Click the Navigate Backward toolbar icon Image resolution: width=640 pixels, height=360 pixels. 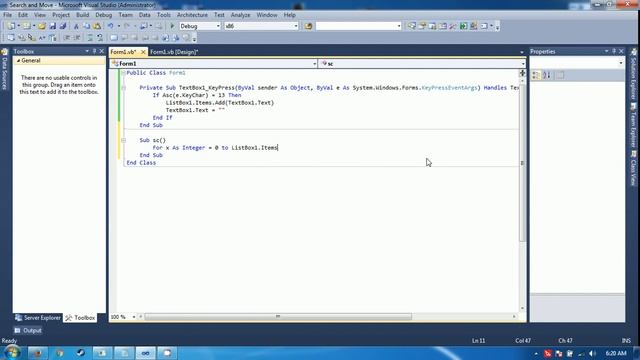coord(143,26)
